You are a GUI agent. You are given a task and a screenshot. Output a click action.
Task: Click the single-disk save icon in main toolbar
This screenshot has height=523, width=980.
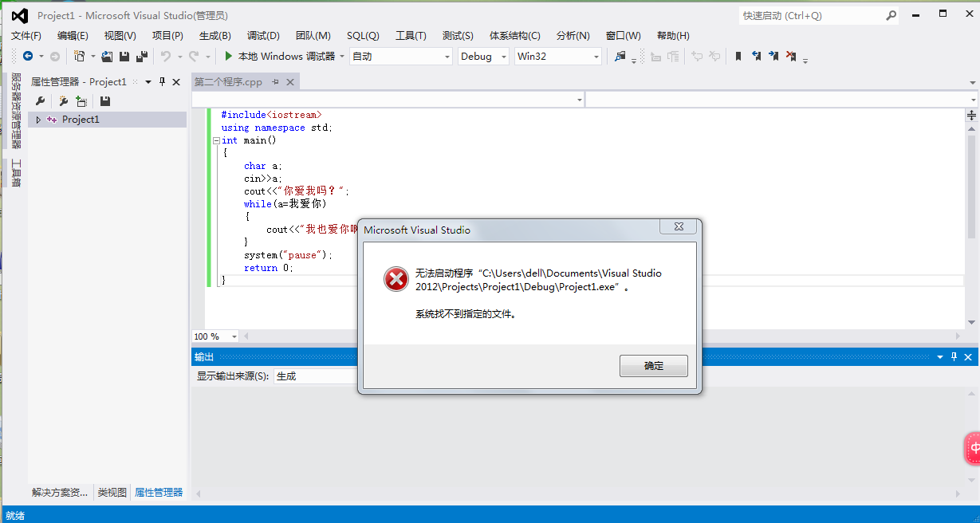pyautogui.click(x=124, y=57)
